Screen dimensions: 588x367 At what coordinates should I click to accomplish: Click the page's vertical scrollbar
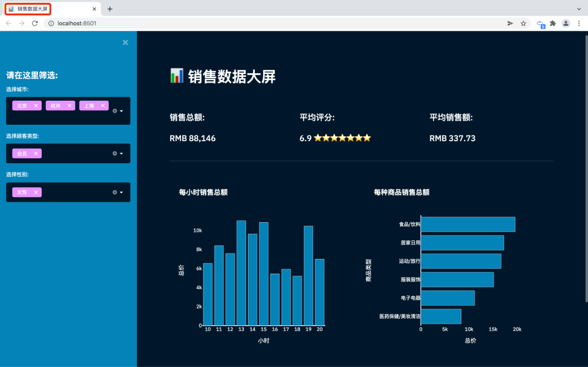pyautogui.click(x=586, y=168)
